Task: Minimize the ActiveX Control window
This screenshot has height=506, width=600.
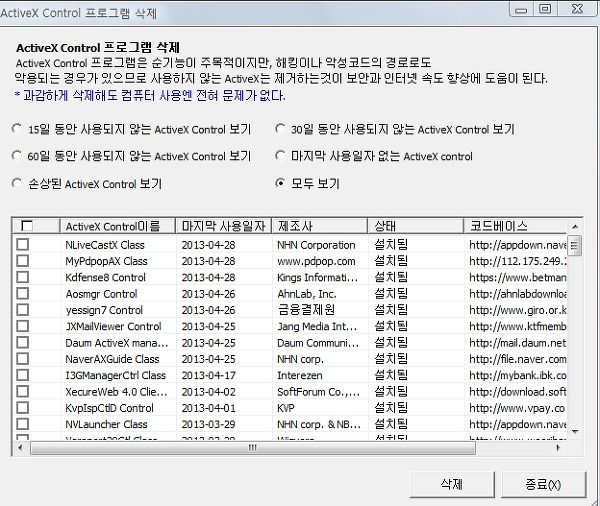Action: [x=521, y=10]
